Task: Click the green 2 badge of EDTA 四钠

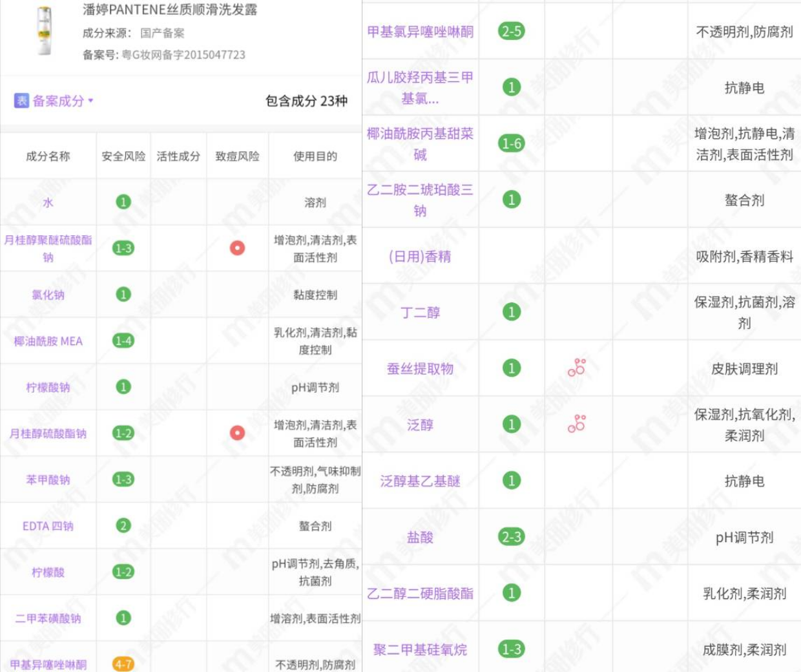Action: click(x=122, y=526)
